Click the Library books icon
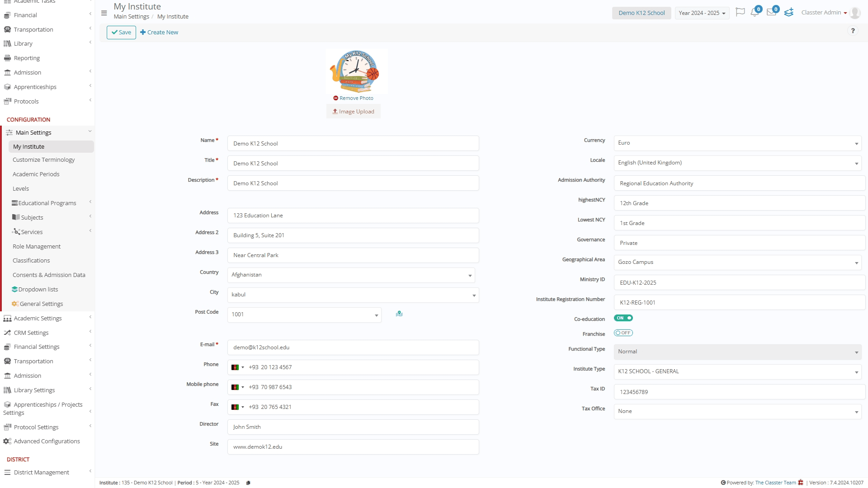Viewport: 868px width, 488px height. pyautogui.click(x=7, y=44)
